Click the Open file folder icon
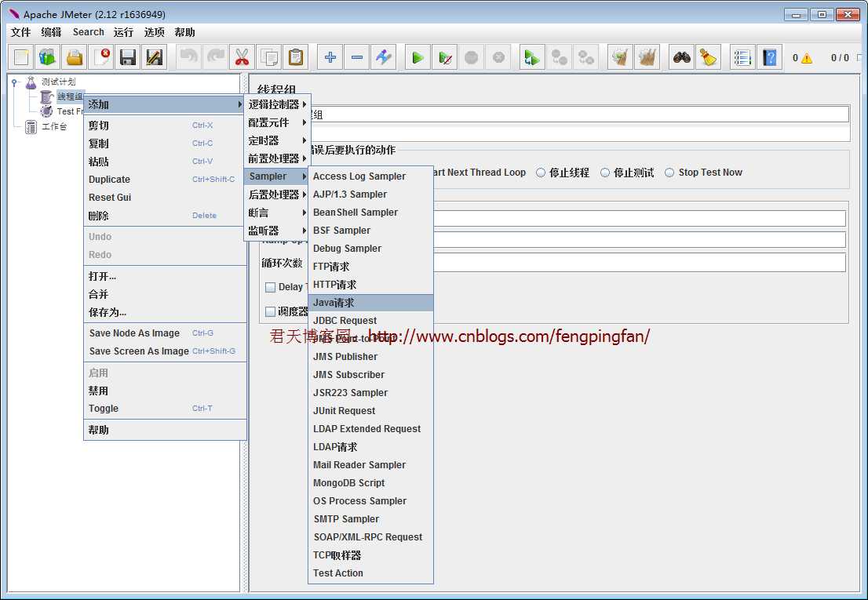 click(x=75, y=57)
